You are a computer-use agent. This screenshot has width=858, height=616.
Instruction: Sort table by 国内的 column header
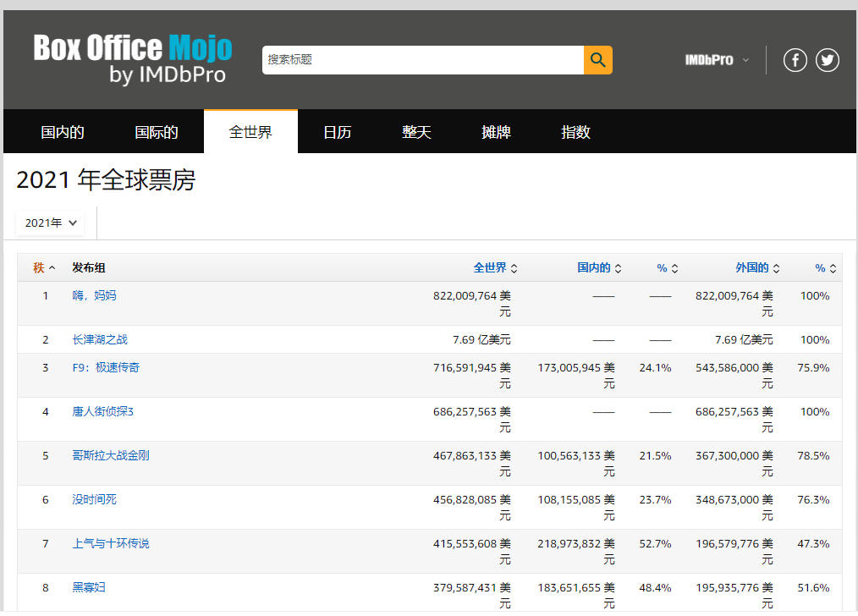click(599, 267)
